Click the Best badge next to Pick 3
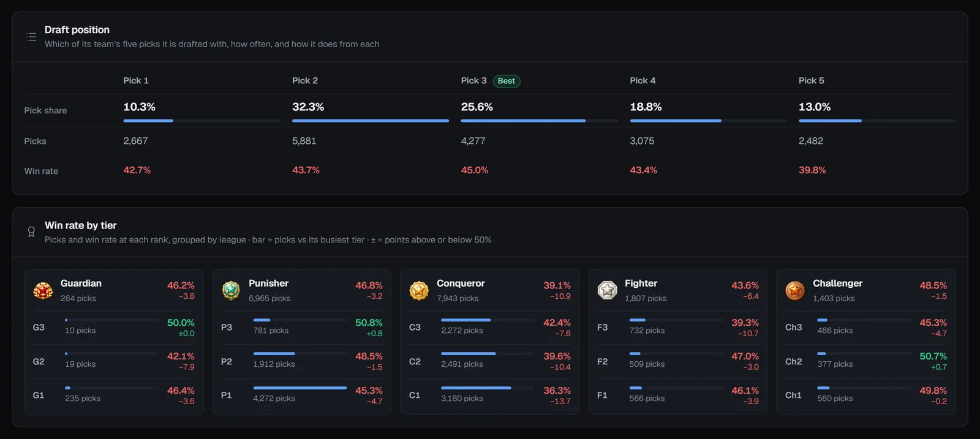 click(507, 81)
